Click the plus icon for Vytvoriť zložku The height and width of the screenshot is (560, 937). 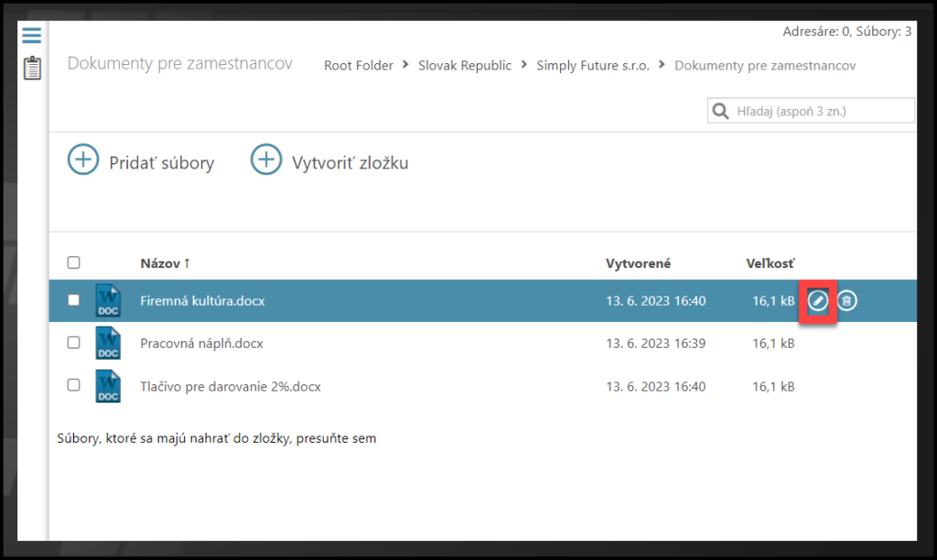[x=266, y=160]
